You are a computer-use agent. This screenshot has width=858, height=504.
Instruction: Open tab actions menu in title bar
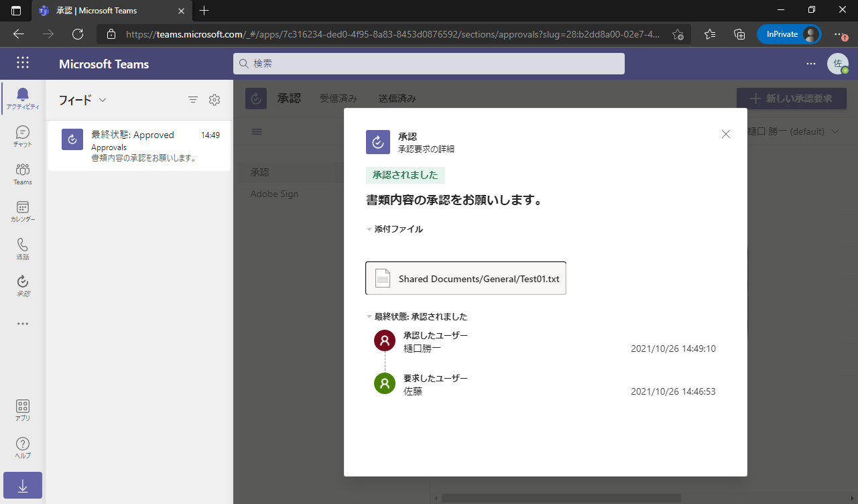click(16, 10)
